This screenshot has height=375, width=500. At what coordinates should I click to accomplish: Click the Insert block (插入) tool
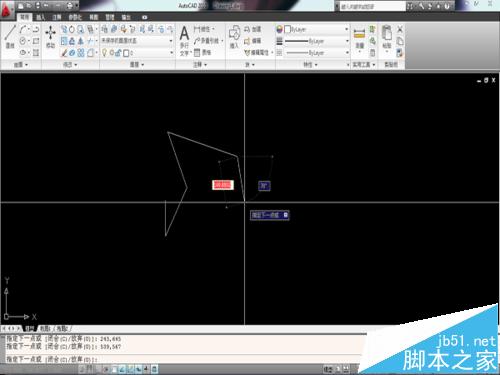click(x=234, y=37)
